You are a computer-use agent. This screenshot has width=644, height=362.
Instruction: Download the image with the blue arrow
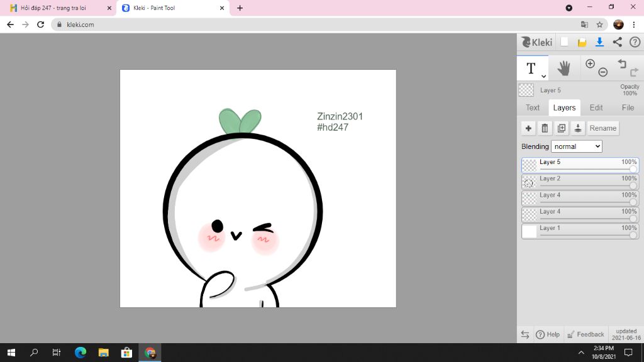(599, 42)
